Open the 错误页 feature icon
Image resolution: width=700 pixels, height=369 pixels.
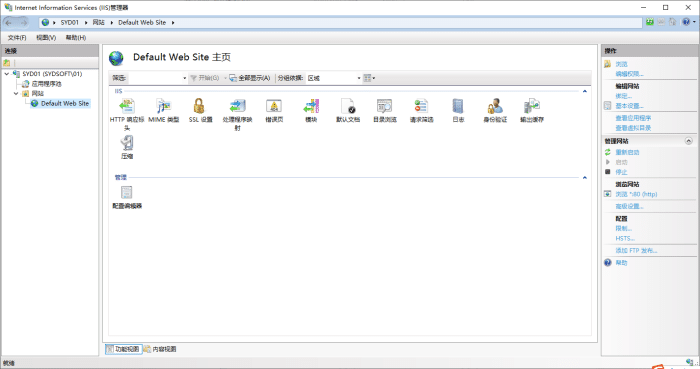click(274, 111)
